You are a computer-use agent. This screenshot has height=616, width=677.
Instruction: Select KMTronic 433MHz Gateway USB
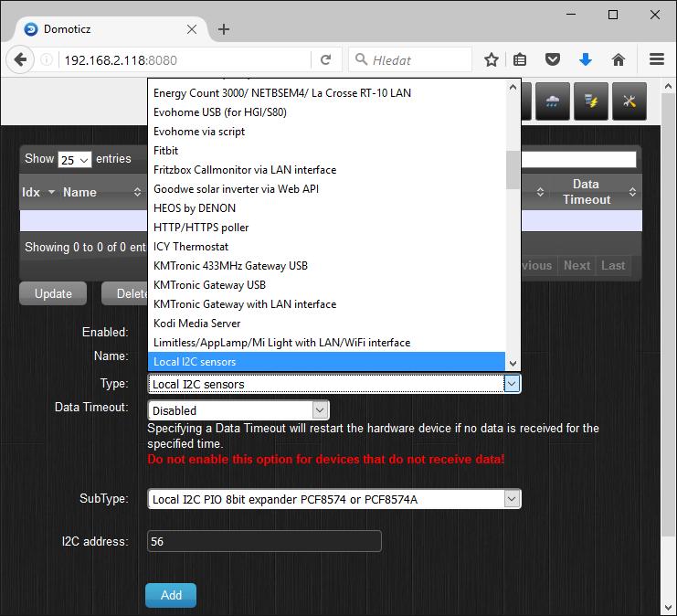pos(326,266)
